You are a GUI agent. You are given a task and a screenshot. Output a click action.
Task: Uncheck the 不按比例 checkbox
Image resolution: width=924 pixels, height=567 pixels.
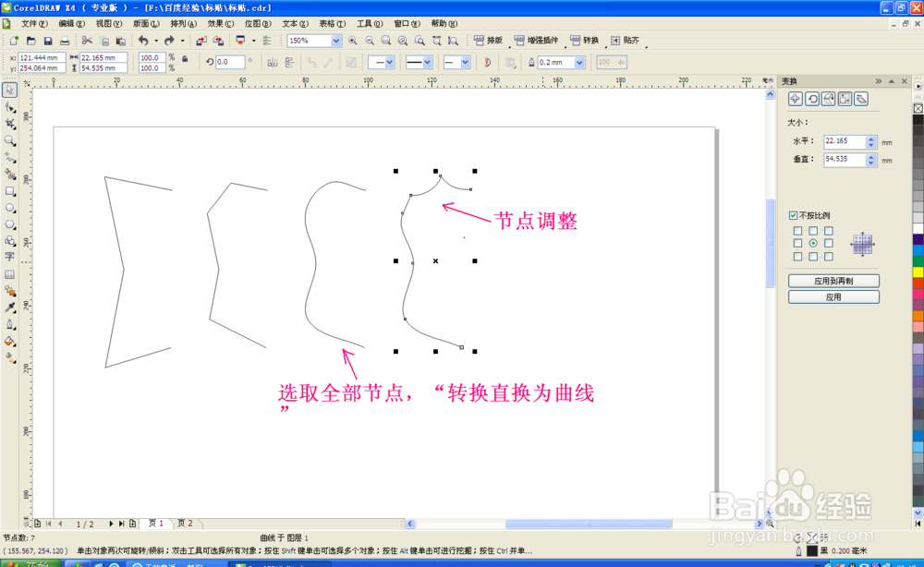click(793, 215)
